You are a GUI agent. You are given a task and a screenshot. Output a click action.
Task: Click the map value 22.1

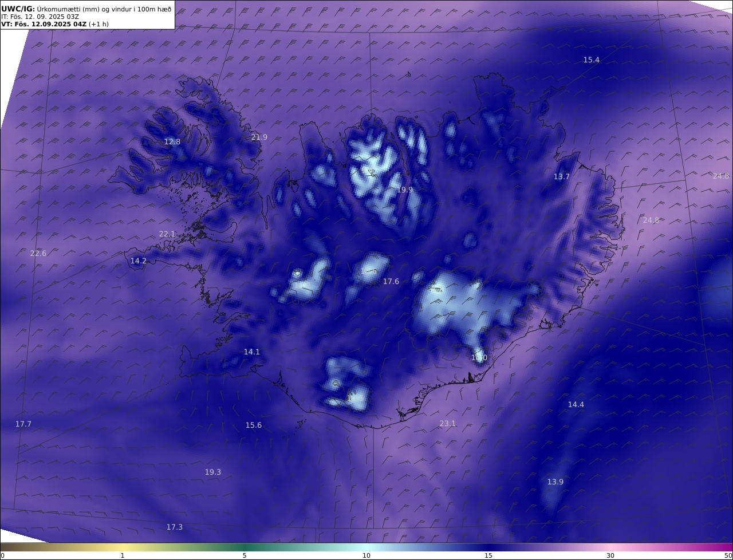click(167, 234)
